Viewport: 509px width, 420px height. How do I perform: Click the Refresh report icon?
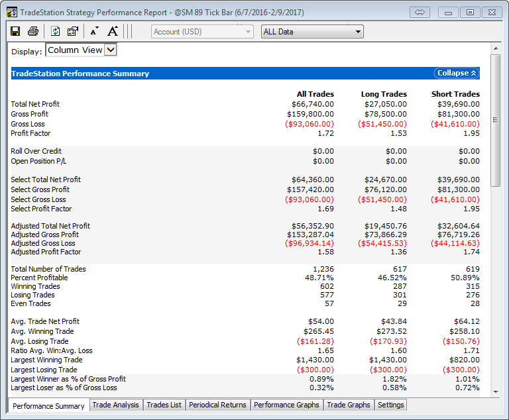(55, 31)
